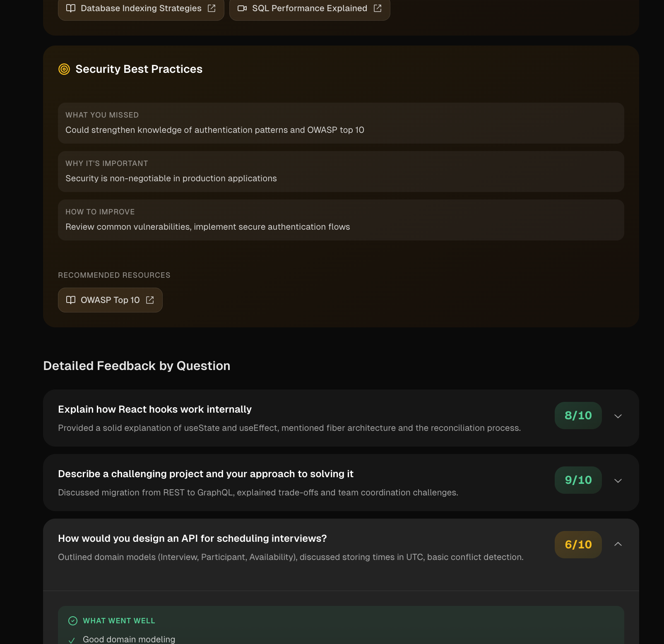Expand the React hooks question details
Screen dimensions: 664x644
coord(618,416)
